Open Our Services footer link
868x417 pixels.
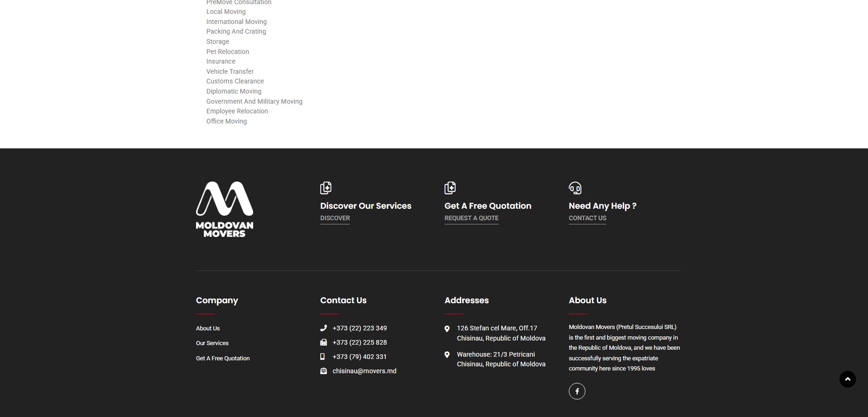pyautogui.click(x=212, y=343)
